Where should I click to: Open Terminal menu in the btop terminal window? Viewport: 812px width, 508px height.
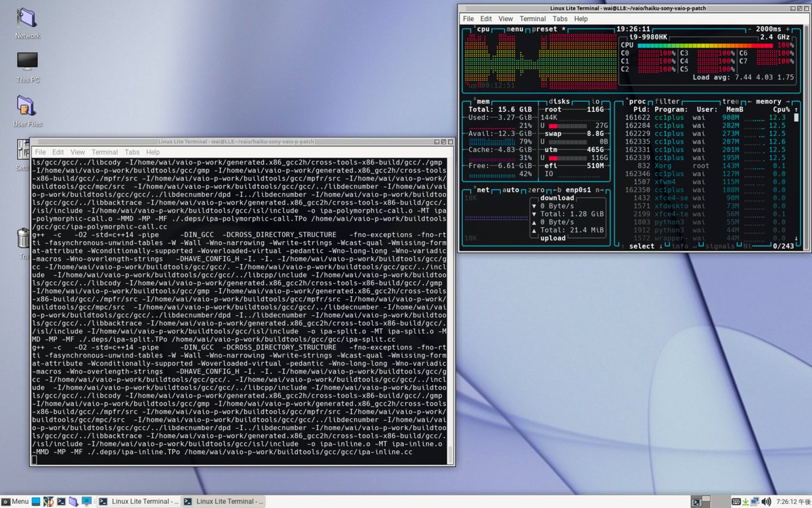pos(533,19)
